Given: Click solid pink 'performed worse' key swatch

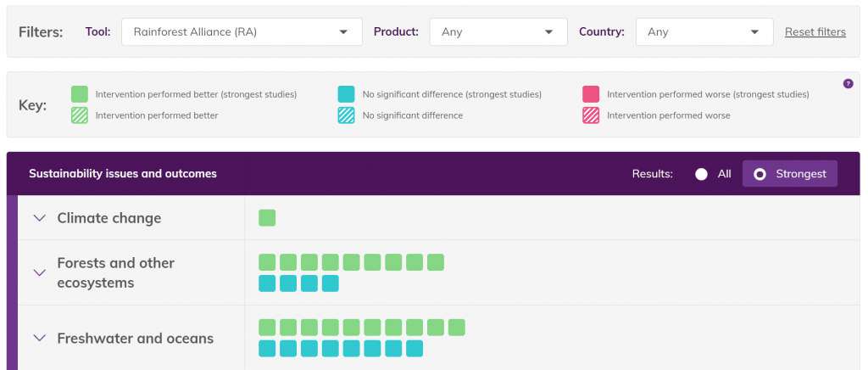Looking at the screenshot, I should pyautogui.click(x=591, y=94).
